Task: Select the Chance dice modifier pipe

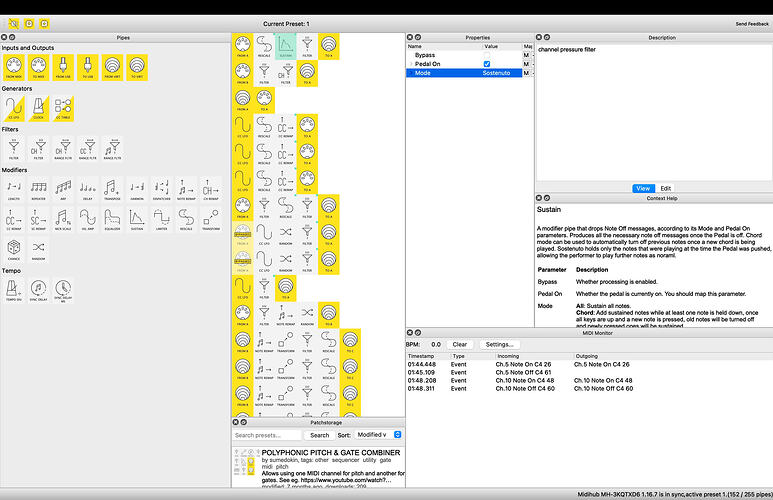Action: pos(14,250)
